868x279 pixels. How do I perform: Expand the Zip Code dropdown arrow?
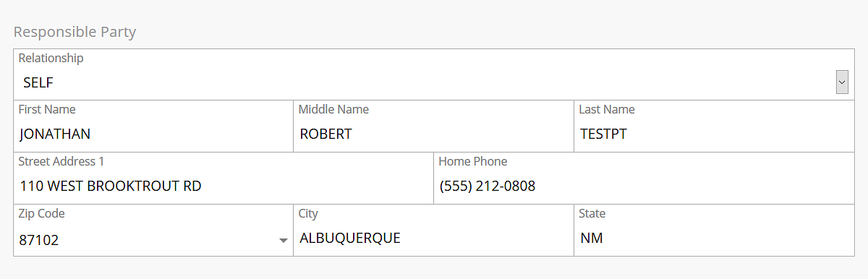283,241
